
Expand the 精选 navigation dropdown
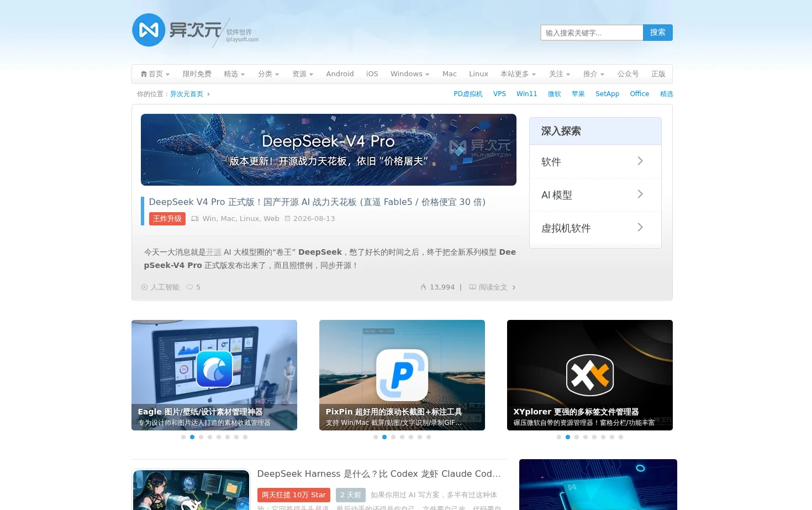click(x=234, y=74)
